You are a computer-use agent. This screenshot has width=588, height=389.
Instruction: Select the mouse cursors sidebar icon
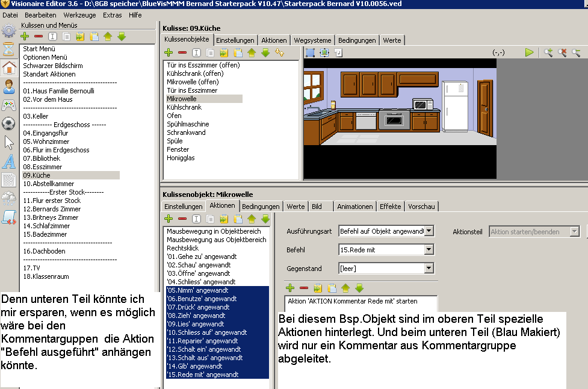tap(8, 143)
